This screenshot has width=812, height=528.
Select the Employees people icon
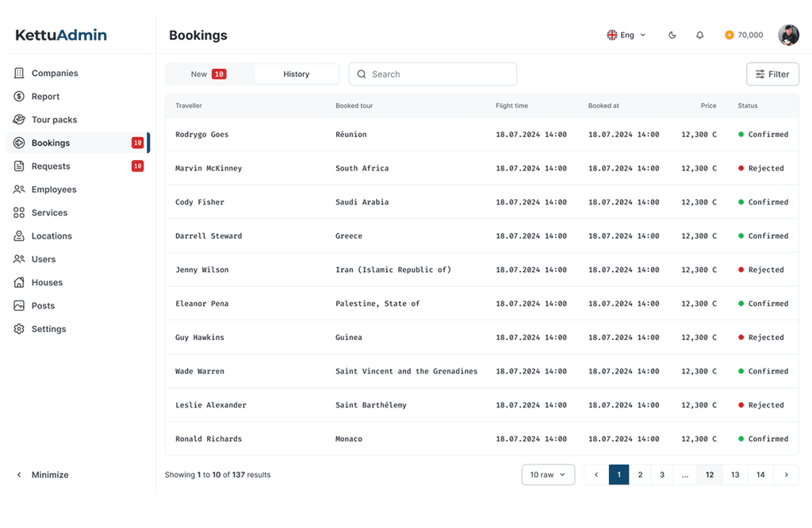coord(19,189)
